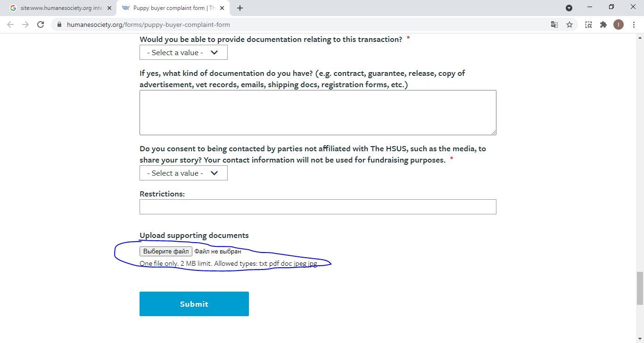Open the Chrome profile avatar

pyautogui.click(x=619, y=24)
